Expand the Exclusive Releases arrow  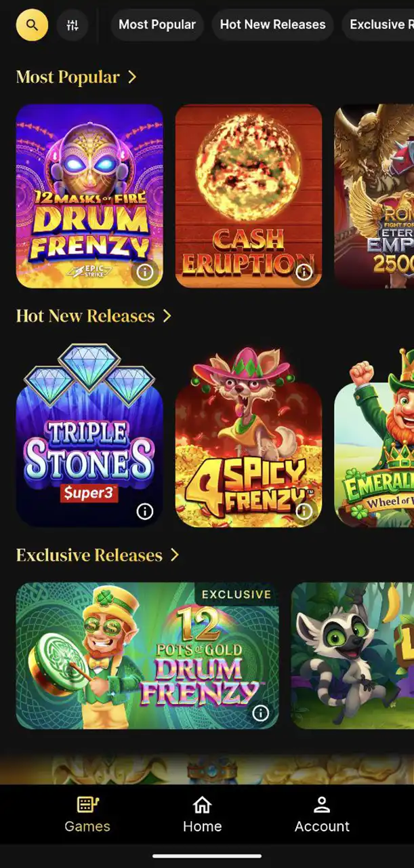tap(174, 555)
